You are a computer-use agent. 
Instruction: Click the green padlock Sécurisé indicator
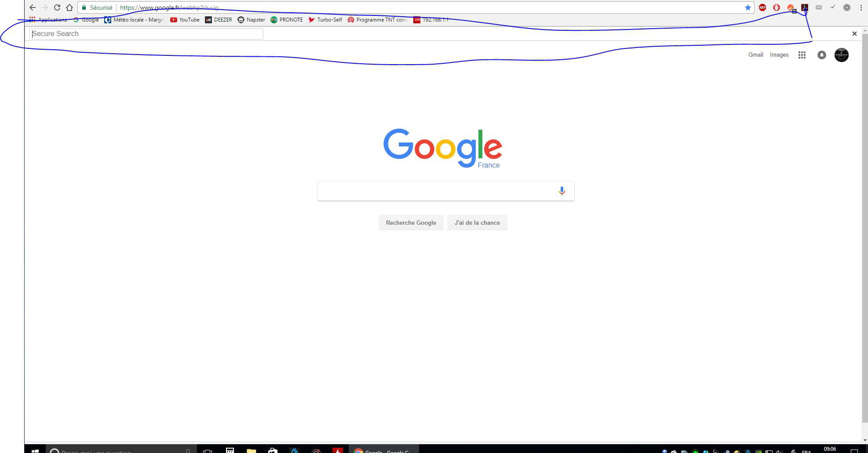97,7
